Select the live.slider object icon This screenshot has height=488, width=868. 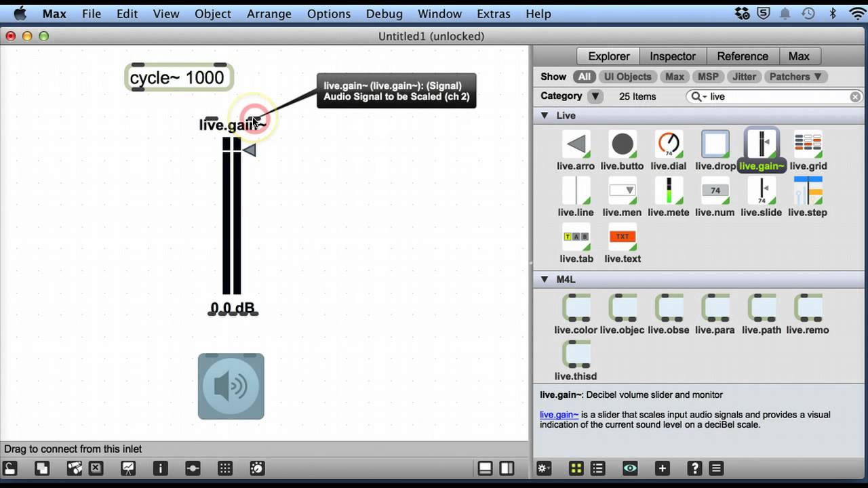(x=762, y=190)
